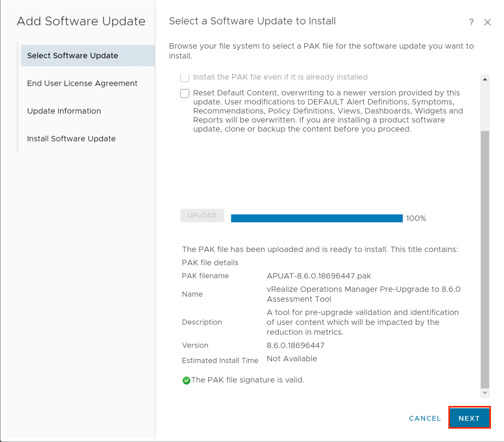This screenshot has height=442, width=504.
Task: Enable installing PAK file even if already installed
Action: coord(185,77)
